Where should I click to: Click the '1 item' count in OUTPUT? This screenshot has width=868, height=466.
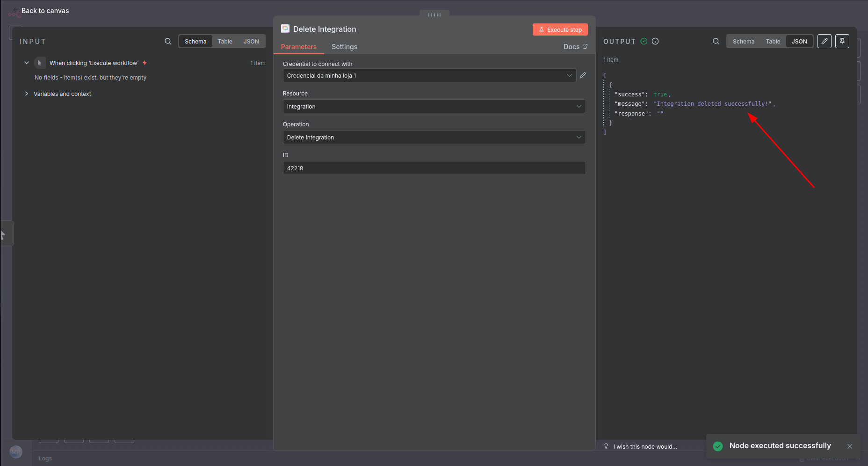point(611,60)
